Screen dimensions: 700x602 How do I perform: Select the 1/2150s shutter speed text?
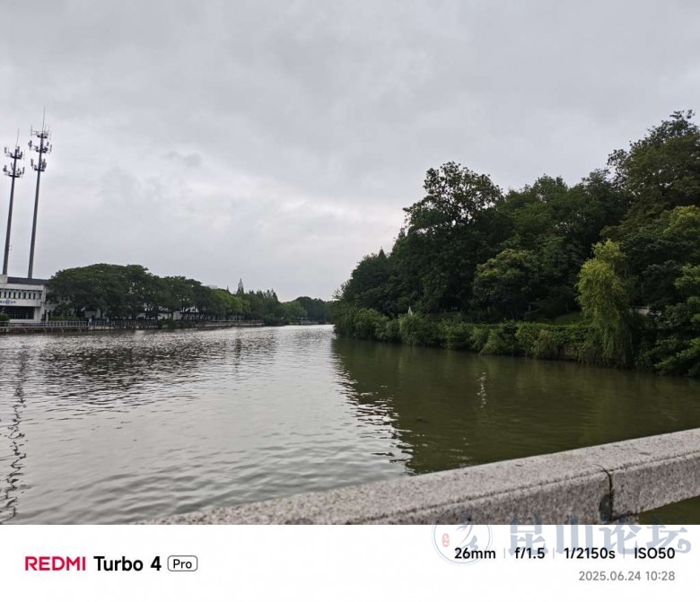pyautogui.click(x=590, y=554)
